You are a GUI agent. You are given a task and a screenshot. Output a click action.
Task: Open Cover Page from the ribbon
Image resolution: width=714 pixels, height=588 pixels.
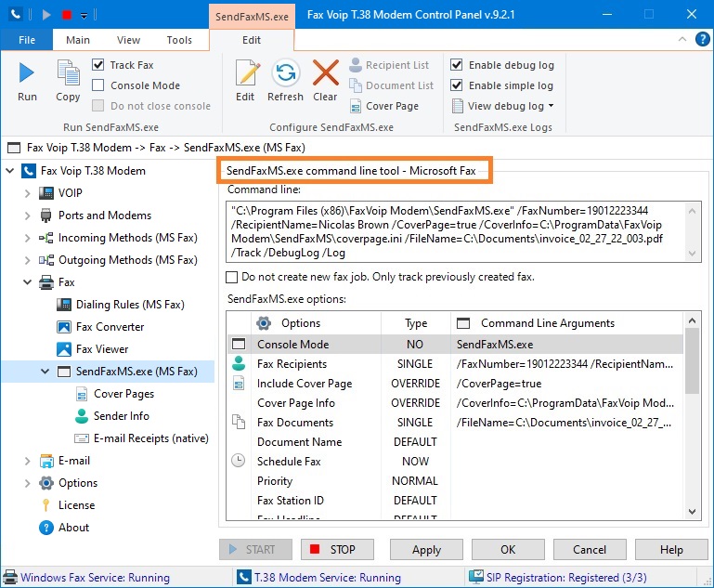tap(384, 106)
